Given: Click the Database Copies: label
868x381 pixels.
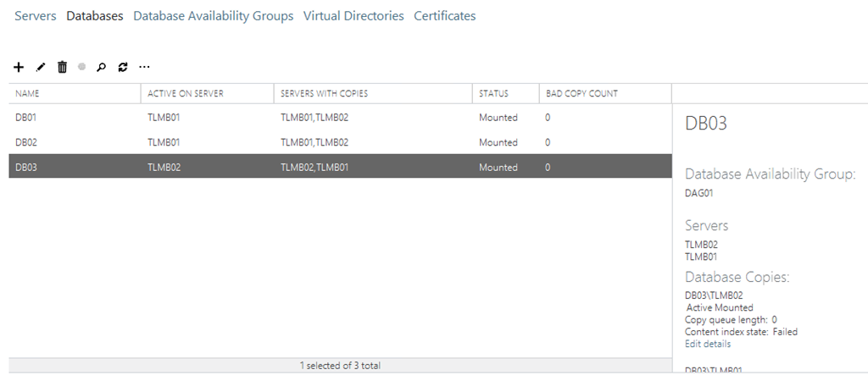Looking at the screenshot, I should coord(737,277).
